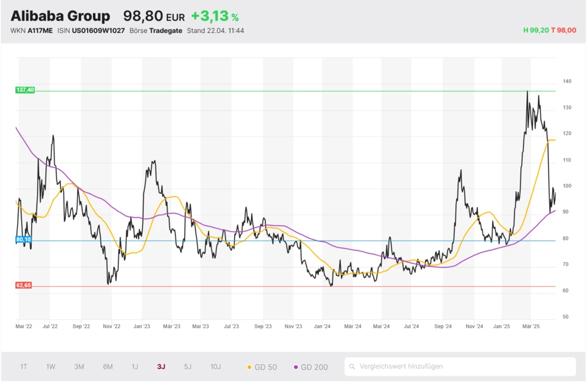The height and width of the screenshot is (384, 588).
Task: Switch chart range to 1T
Action: pyautogui.click(x=24, y=367)
